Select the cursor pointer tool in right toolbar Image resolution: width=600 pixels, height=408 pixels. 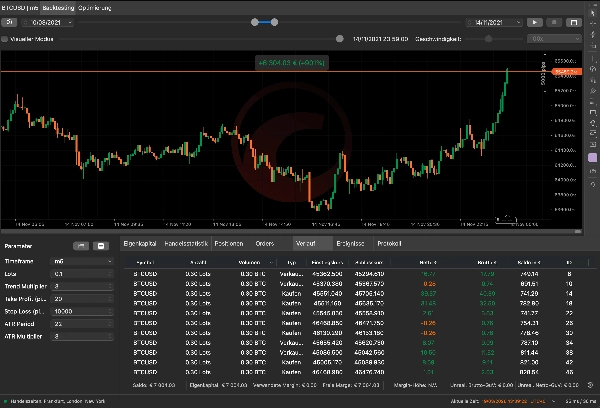pos(593,13)
